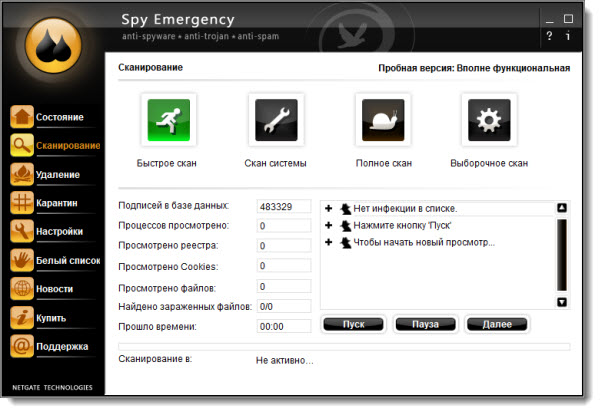This screenshot has width=600, height=413.
Task: Switch to the Состояние section
Action: 60,117
